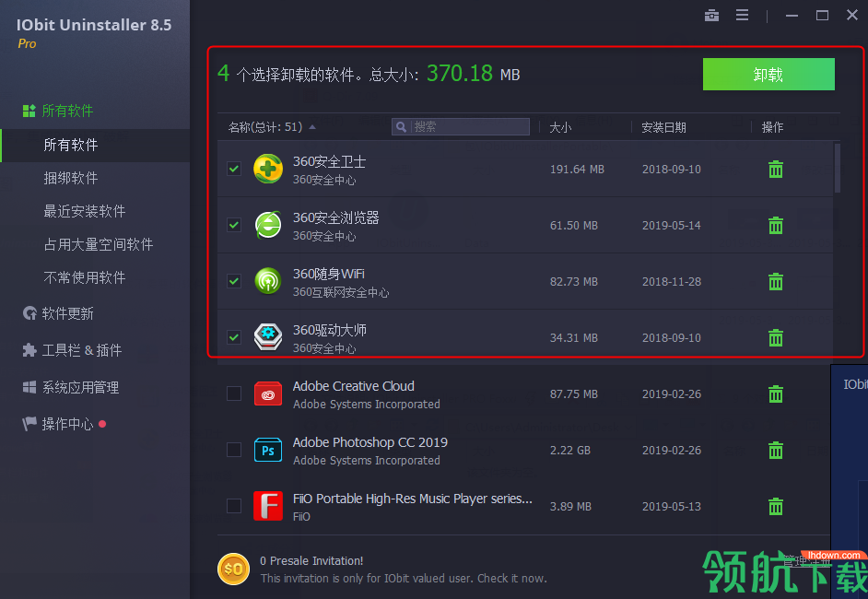
Task: Open 占用大量空间软件 in sidebar
Action: 98,245
